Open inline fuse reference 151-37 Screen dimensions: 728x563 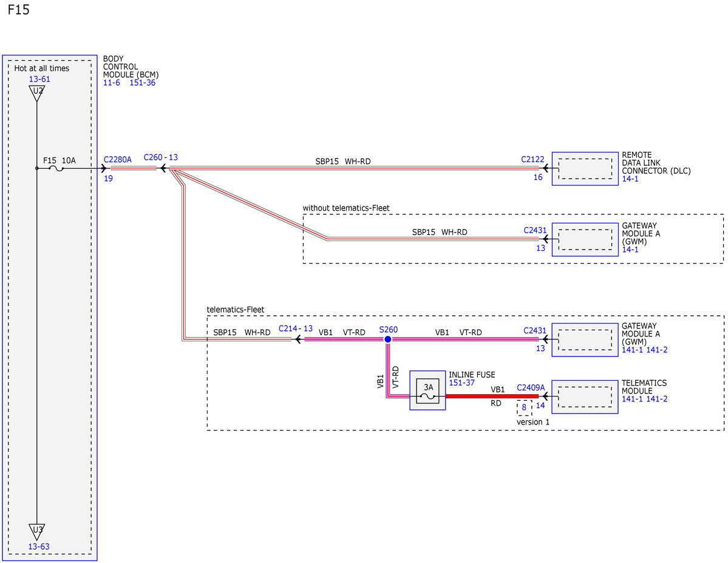click(461, 383)
